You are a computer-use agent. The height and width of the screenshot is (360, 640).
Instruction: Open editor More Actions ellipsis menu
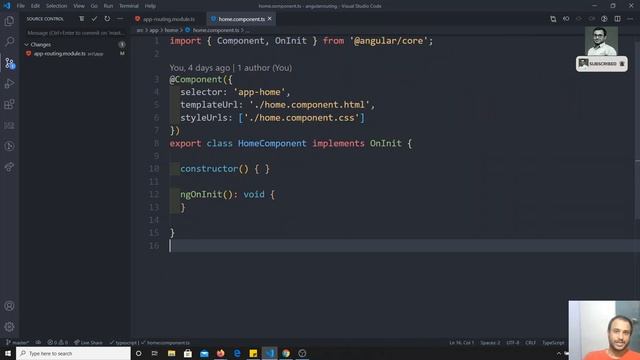[630, 19]
